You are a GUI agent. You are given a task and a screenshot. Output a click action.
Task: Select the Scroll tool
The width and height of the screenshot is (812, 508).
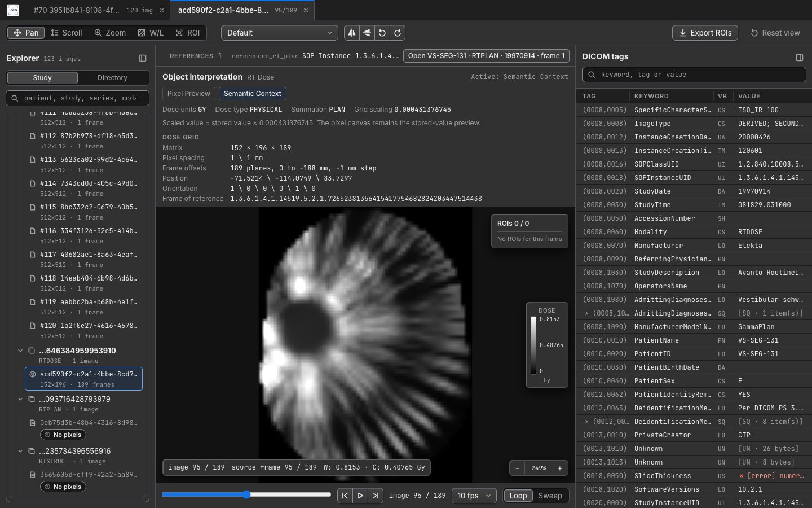click(x=67, y=33)
